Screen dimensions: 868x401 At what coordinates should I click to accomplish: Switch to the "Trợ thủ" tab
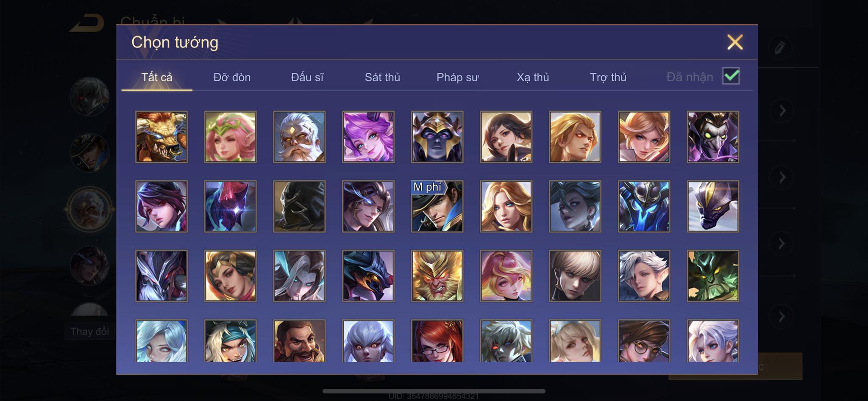pos(608,77)
